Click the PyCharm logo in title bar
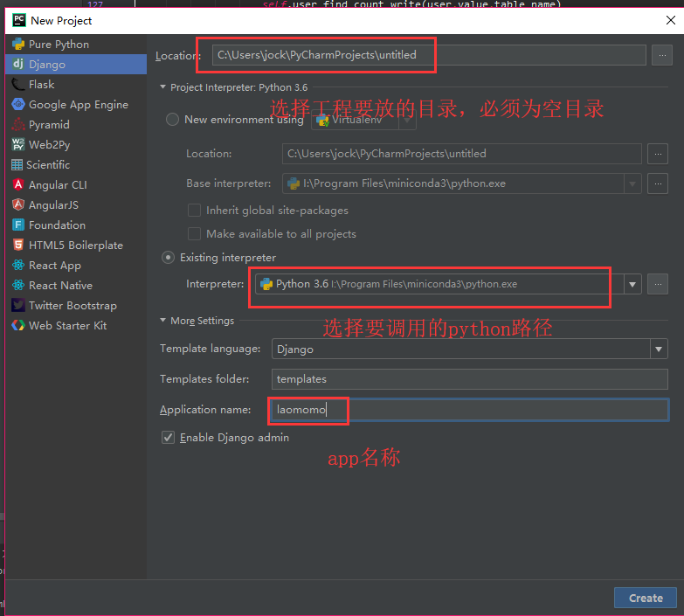Viewport: 684px width, 616px height. tap(18, 20)
